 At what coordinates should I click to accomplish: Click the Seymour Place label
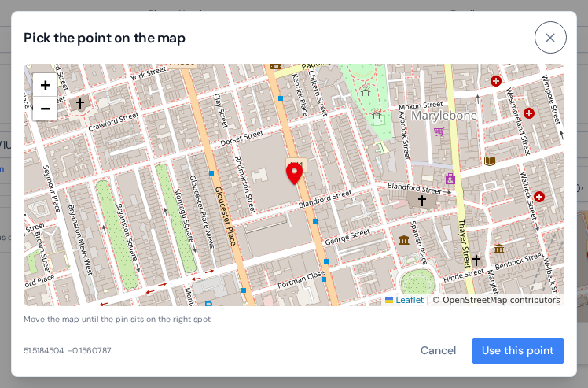[51, 189]
